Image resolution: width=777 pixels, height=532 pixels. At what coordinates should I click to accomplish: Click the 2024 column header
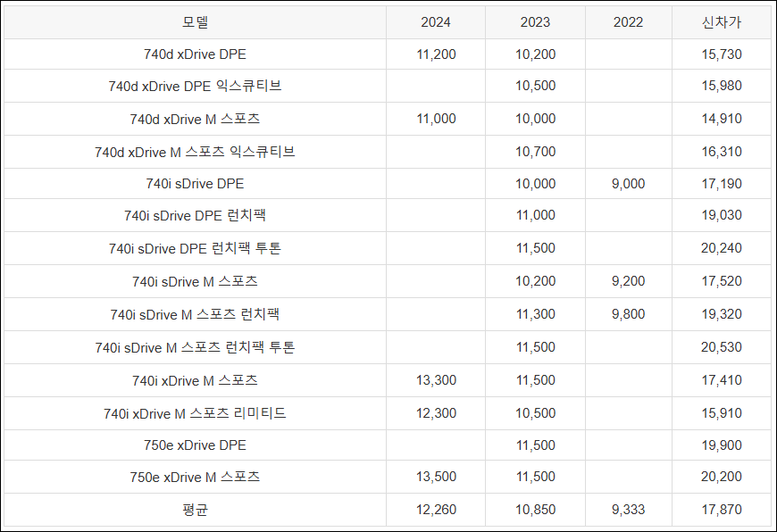(x=436, y=22)
